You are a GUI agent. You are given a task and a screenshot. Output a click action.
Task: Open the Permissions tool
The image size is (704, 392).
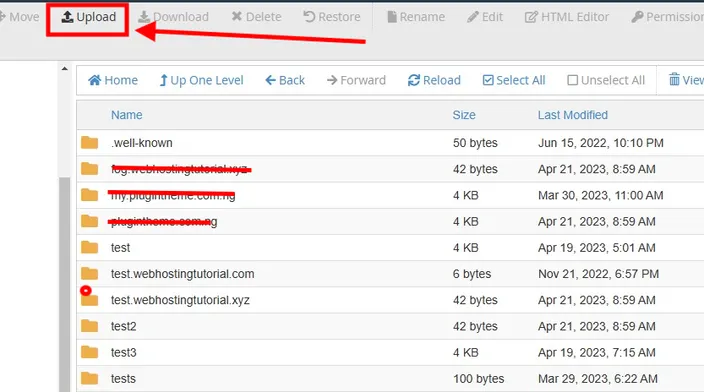pos(668,17)
